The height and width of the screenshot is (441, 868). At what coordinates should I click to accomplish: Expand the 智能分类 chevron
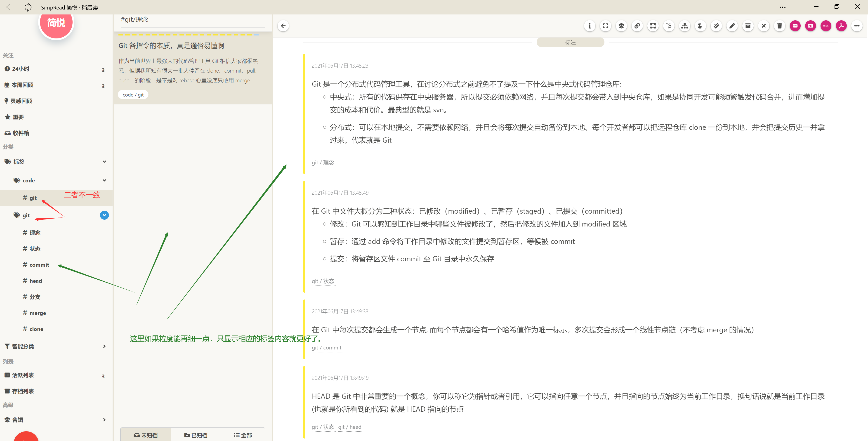pos(104,346)
